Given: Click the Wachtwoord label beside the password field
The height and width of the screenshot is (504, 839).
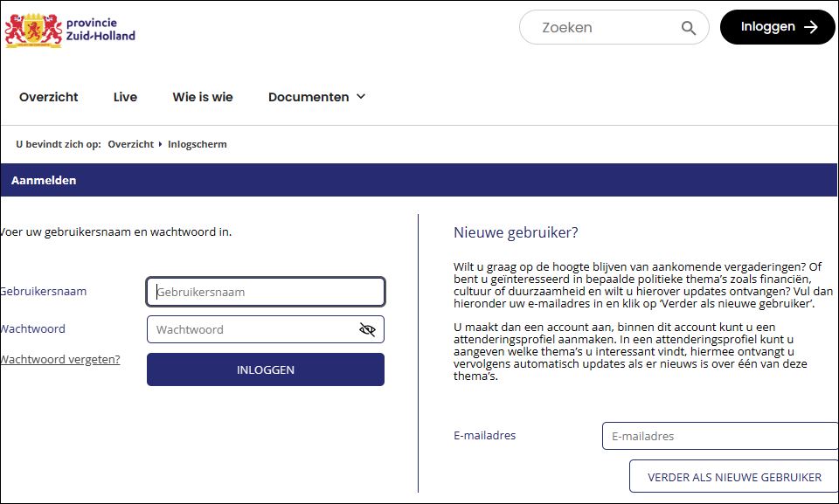Looking at the screenshot, I should coord(33,329).
